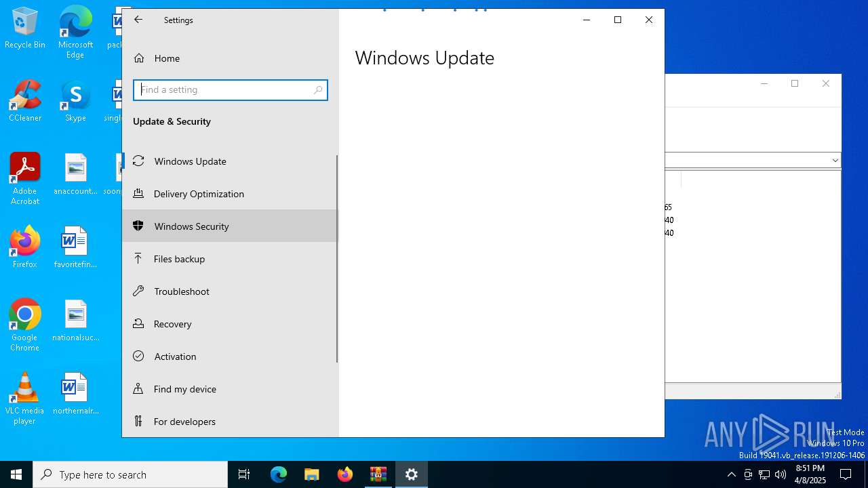Image resolution: width=868 pixels, height=488 pixels.
Task: Open Adobe Acrobat desktop shortcut
Action: 25,178
